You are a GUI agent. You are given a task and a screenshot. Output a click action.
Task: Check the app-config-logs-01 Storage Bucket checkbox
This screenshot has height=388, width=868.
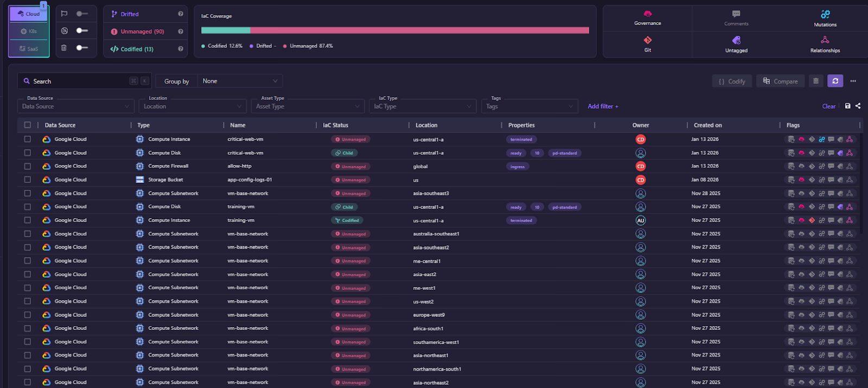[x=28, y=180]
